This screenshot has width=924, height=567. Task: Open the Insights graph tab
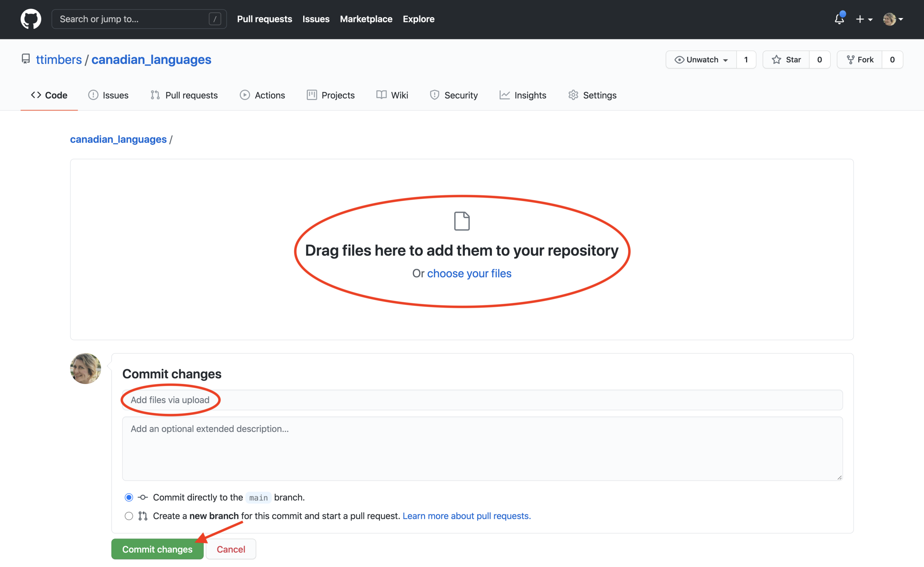(x=523, y=95)
